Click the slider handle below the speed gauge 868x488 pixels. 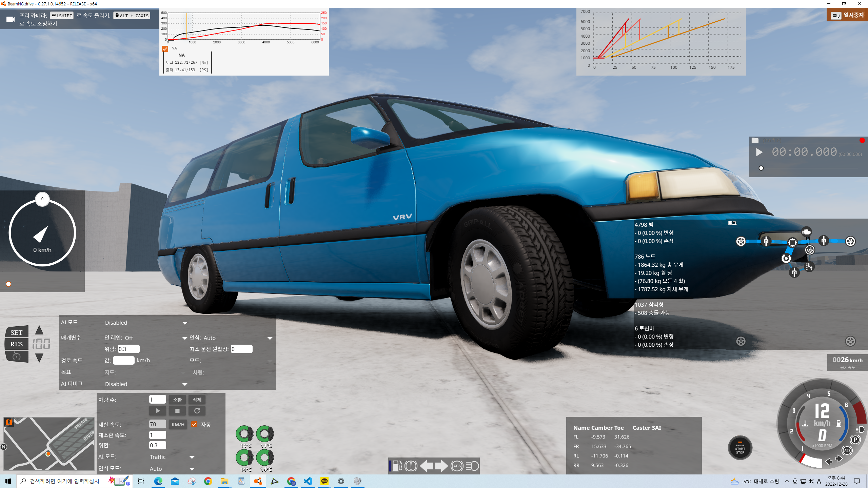8,284
